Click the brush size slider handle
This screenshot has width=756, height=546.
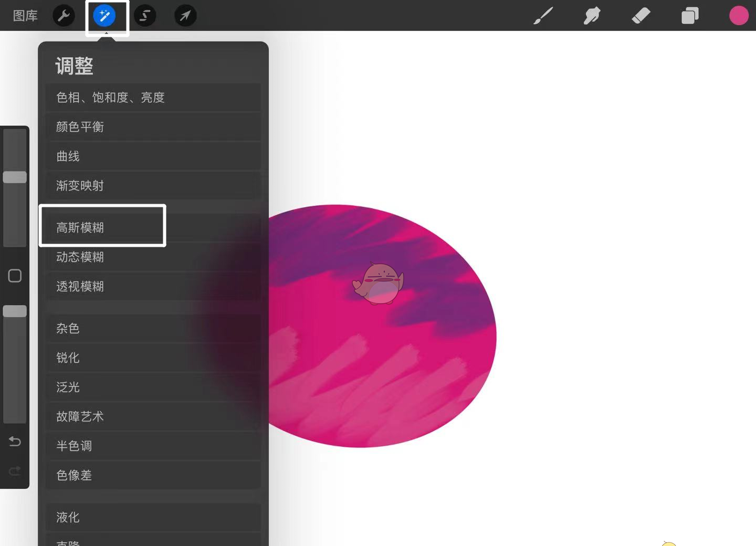point(15,177)
